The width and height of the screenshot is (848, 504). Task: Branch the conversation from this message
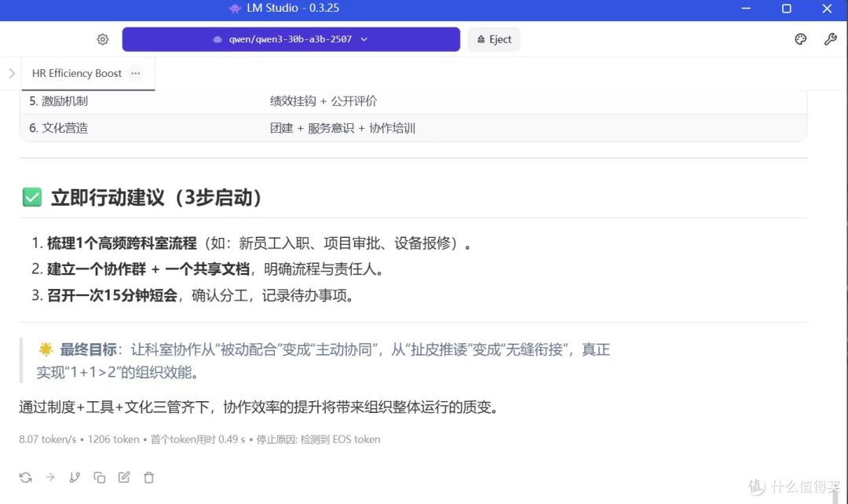point(75,477)
